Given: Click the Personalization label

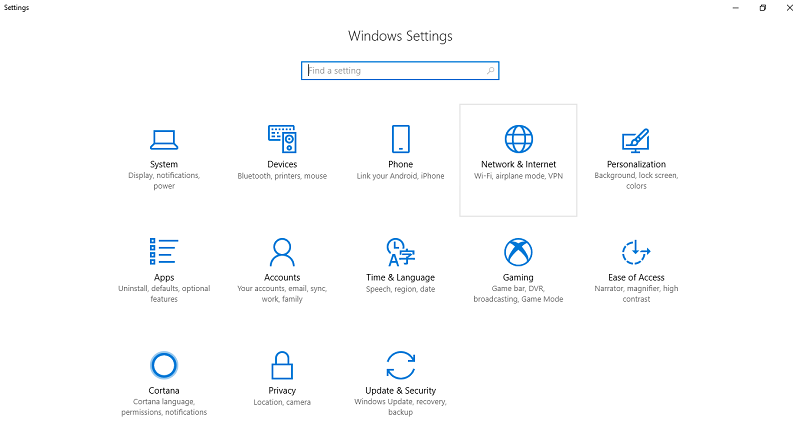Looking at the screenshot, I should pyautogui.click(x=636, y=164).
